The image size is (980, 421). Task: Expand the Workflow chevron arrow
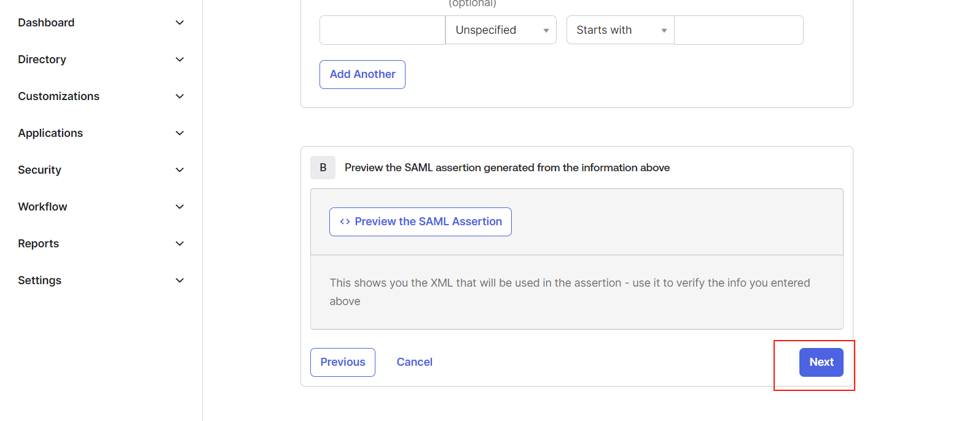tap(179, 207)
